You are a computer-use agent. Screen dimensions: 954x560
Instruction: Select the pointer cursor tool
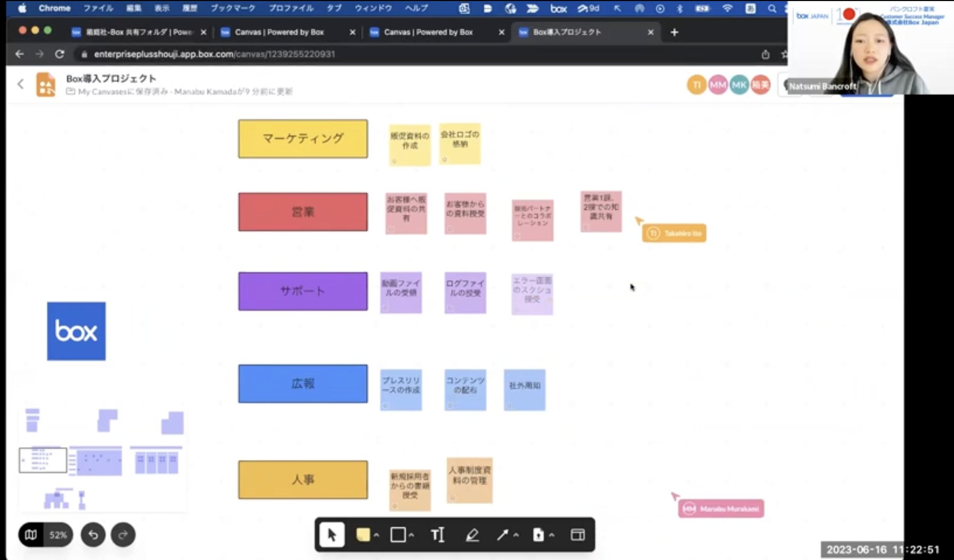(332, 535)
